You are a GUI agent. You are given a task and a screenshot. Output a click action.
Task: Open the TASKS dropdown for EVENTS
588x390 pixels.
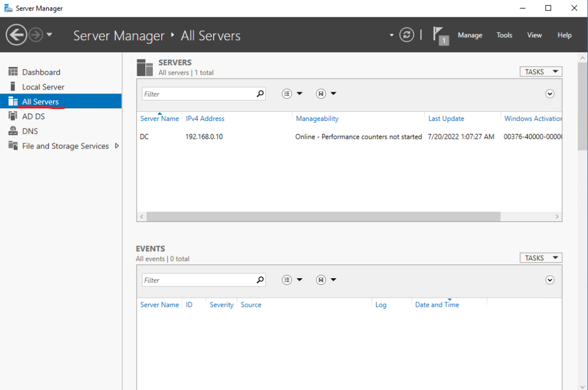540,257
